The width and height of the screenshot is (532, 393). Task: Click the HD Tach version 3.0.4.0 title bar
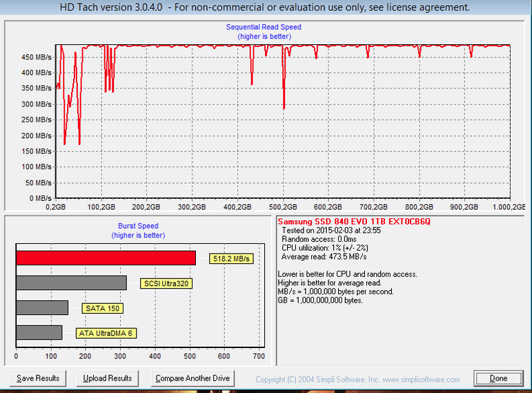(265, 7)
